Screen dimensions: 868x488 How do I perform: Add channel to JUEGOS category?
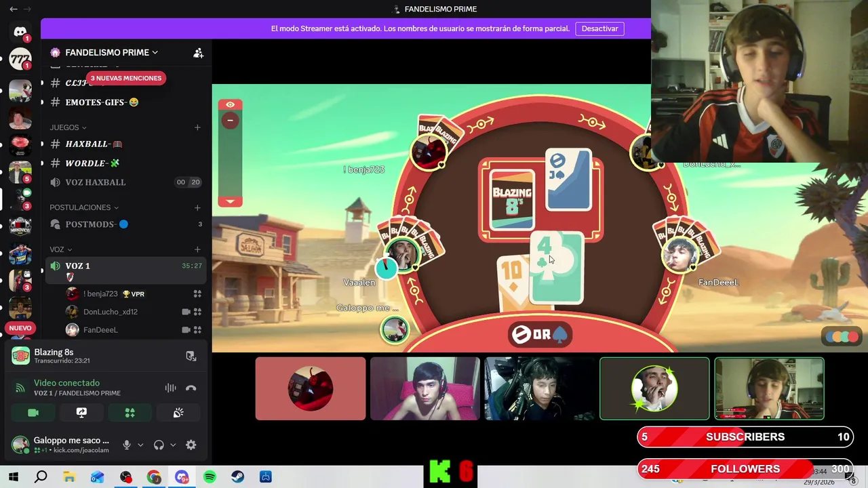(x=197, y=127)
